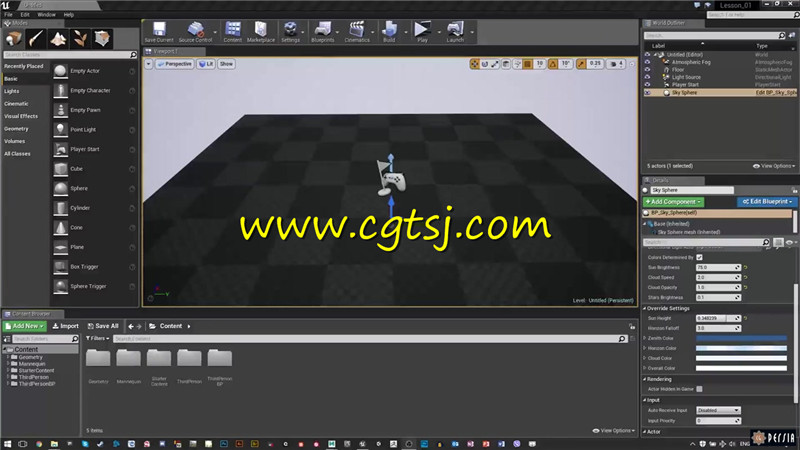Screen dimensions: 800x450
Task: Select the Player Start icon
Action: (x=61, y=149)
